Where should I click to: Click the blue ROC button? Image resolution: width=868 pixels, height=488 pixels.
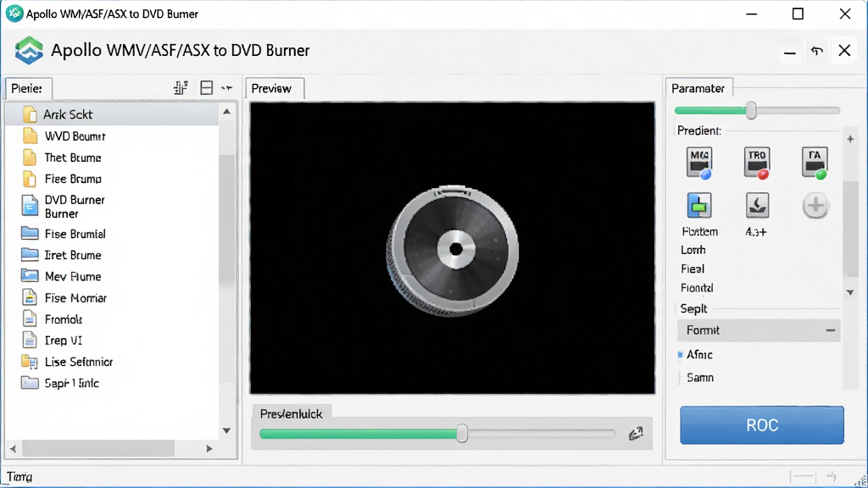[762, 425]
